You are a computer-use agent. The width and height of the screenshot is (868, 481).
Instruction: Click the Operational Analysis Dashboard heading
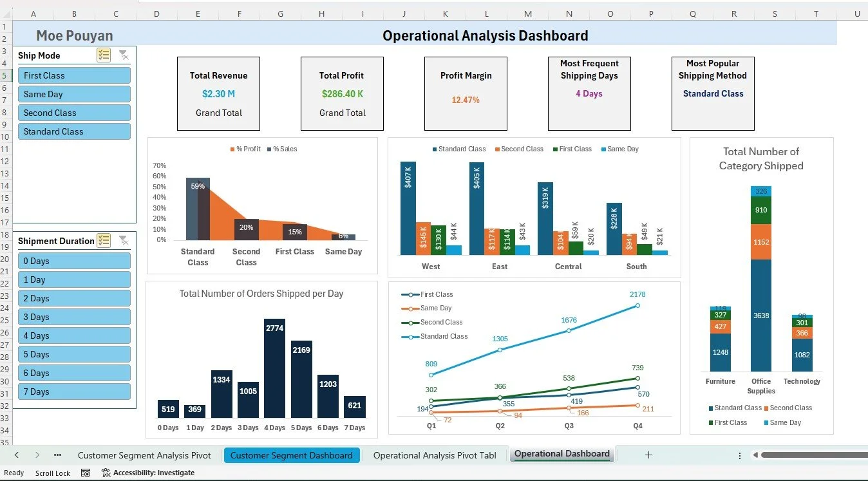tap(486, 36)
